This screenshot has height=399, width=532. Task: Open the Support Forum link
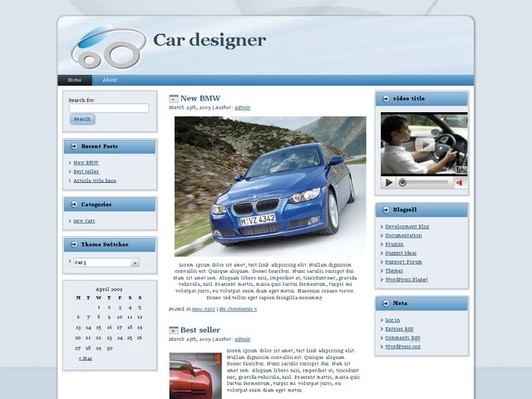click(x=404, y=262)
